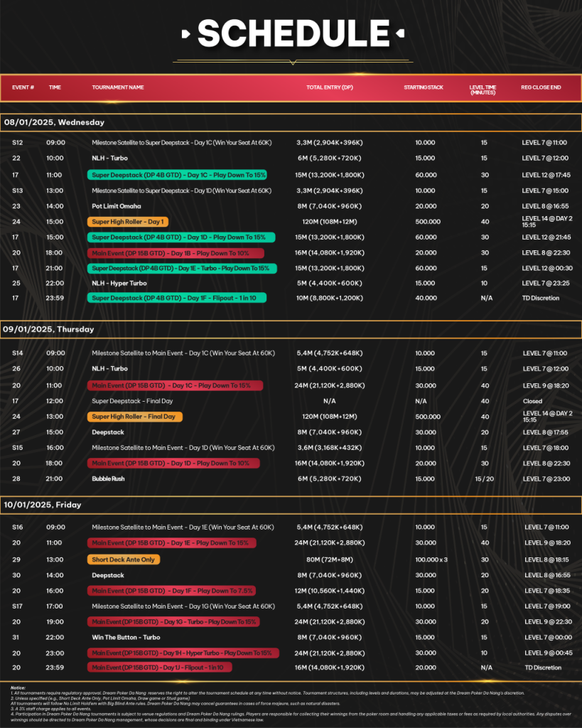Click Milestone Satellite to Super Deepstack Day 1C
The width and height of the screenshot is (582, 728).
click(181, 143)
